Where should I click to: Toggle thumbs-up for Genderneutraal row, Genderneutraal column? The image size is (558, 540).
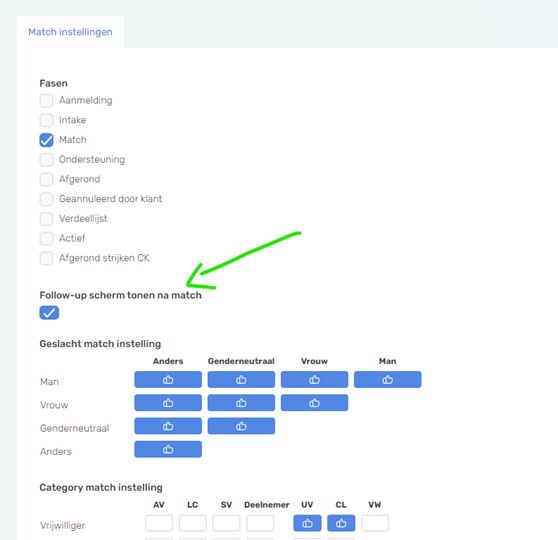click(241, 426)
